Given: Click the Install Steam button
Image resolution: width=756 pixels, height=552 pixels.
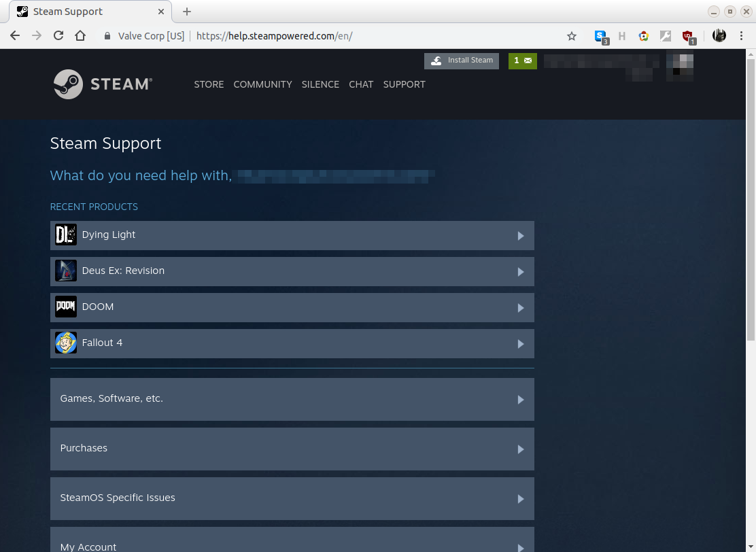Looking at the screenshot, I should point(462,61).
